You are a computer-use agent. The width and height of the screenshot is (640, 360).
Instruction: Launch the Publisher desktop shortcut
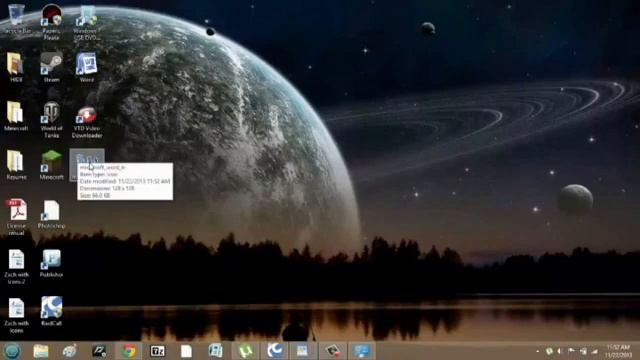point(51,263)
